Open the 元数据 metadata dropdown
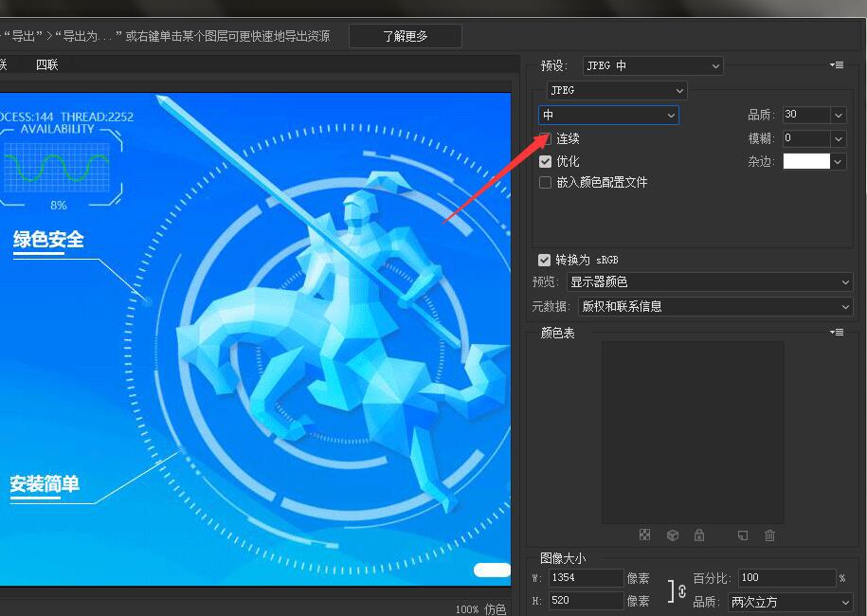 [x=715, y=306]
